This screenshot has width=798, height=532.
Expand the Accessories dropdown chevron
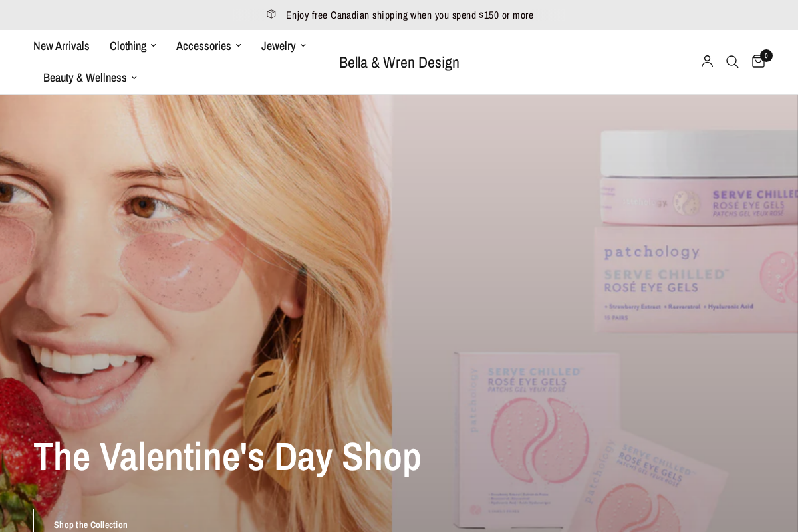(239, 45)
